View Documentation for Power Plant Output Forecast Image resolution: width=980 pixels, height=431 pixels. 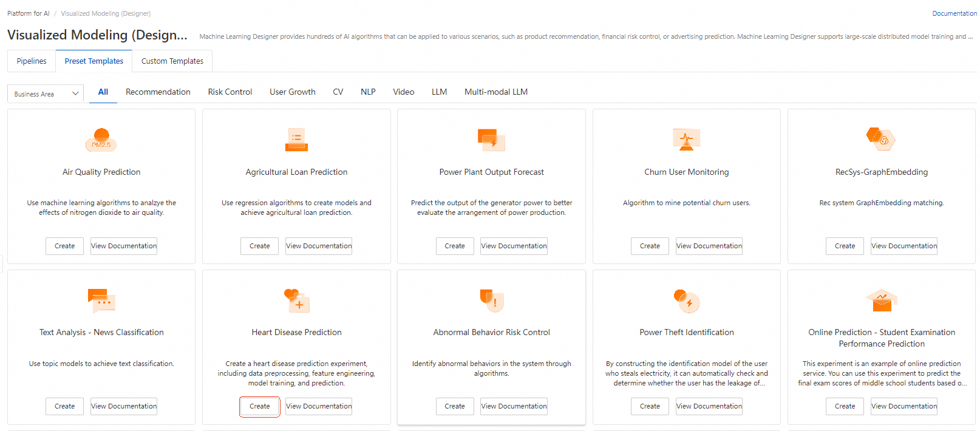tap(514, 246)
